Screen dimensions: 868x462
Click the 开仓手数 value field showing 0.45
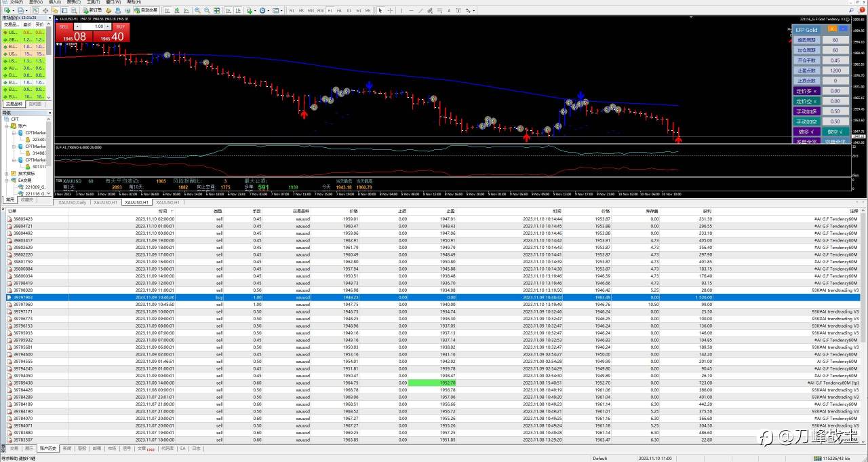pyautogui.click(x=835, y=60)
